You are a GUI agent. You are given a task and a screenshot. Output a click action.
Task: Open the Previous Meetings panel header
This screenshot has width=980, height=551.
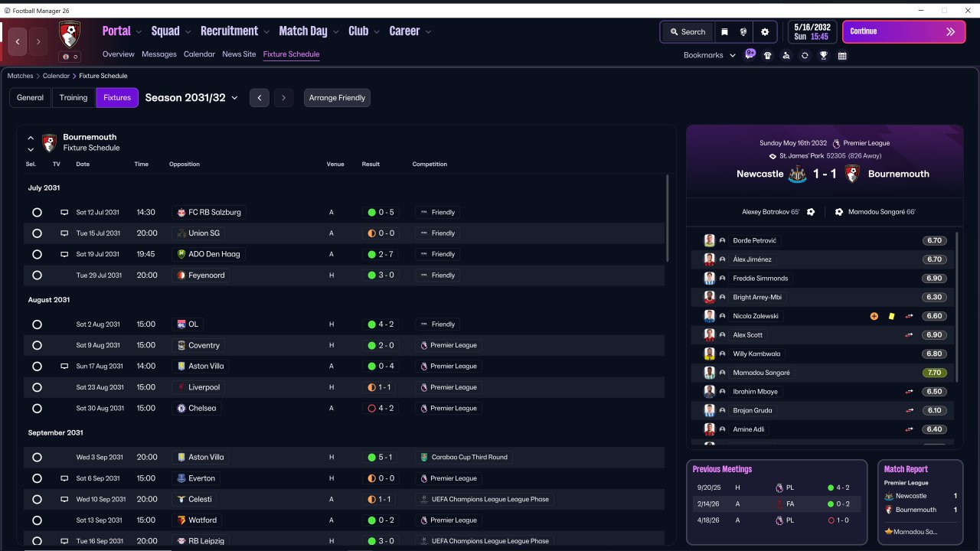click(x=722, y=469)
